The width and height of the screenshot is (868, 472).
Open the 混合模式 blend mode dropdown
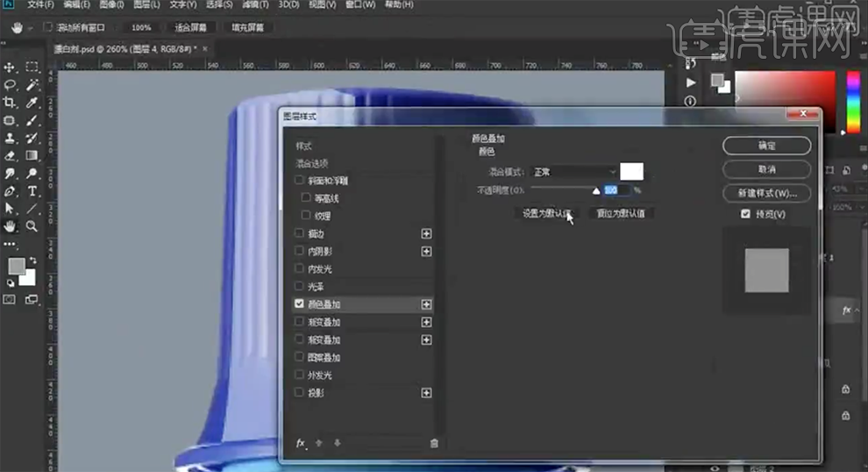(573, 172)
